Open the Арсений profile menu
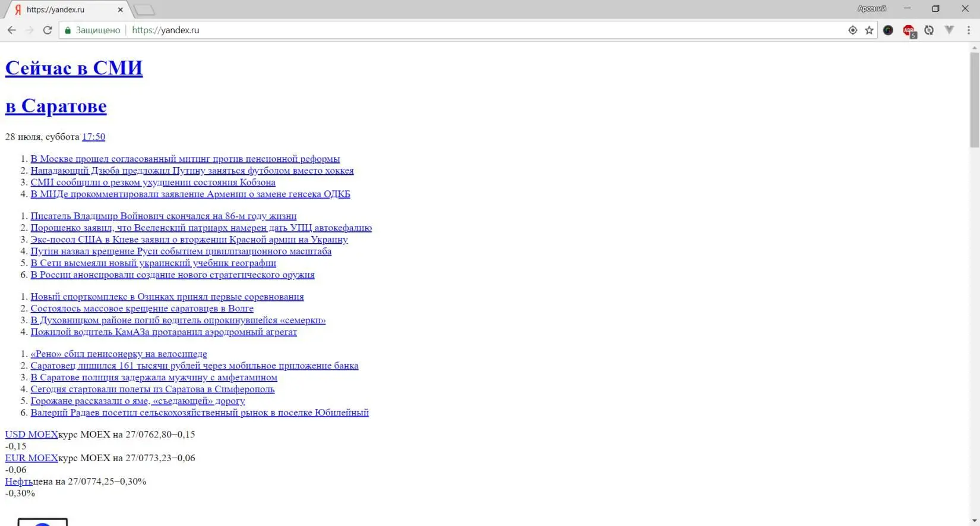Viewport: 980px width, 526px height. [871, 8]
